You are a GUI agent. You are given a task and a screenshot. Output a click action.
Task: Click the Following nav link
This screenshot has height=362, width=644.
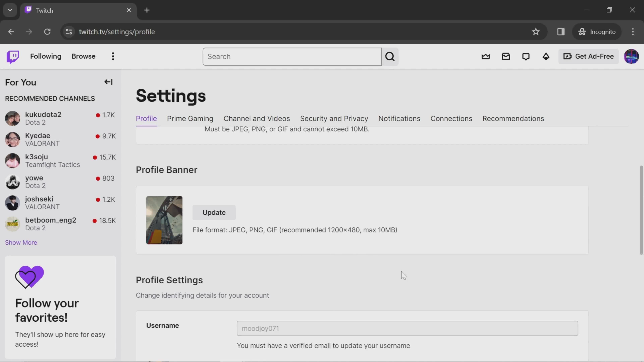point(45,56)
